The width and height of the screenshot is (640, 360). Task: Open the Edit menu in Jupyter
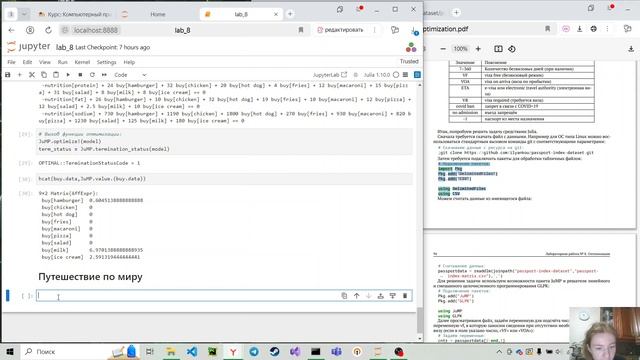coord(27,62)
